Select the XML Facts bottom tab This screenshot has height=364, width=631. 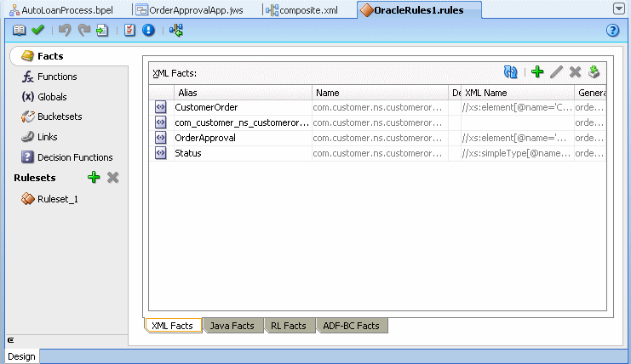(x=173, y=326)
